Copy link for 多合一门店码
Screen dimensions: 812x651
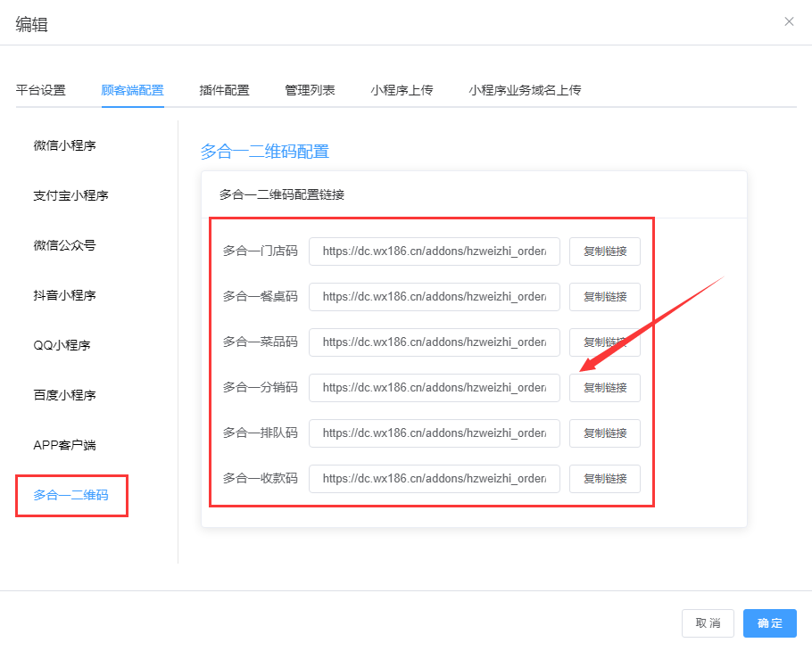click(x=605, y=251)
